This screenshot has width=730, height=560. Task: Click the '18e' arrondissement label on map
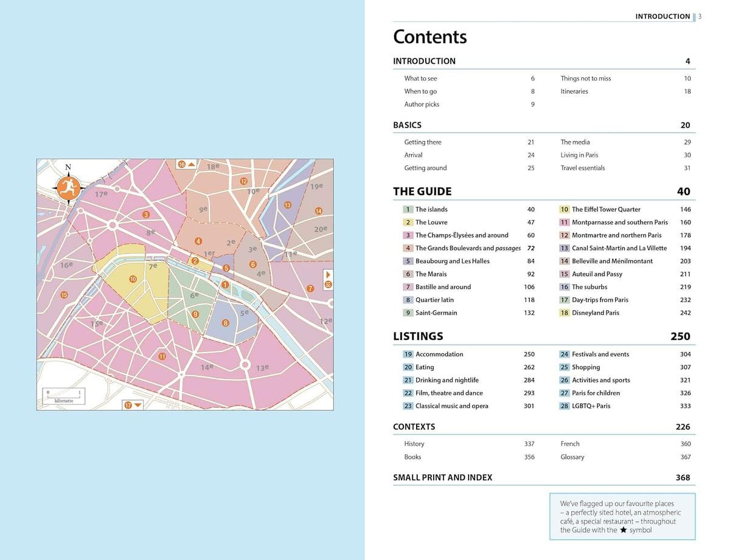coord(213,167)
